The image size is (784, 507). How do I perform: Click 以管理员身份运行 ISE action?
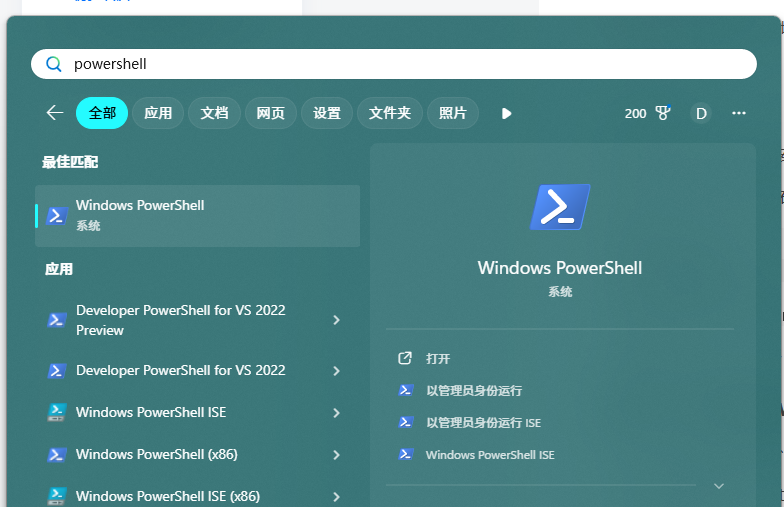click(484, 423)
